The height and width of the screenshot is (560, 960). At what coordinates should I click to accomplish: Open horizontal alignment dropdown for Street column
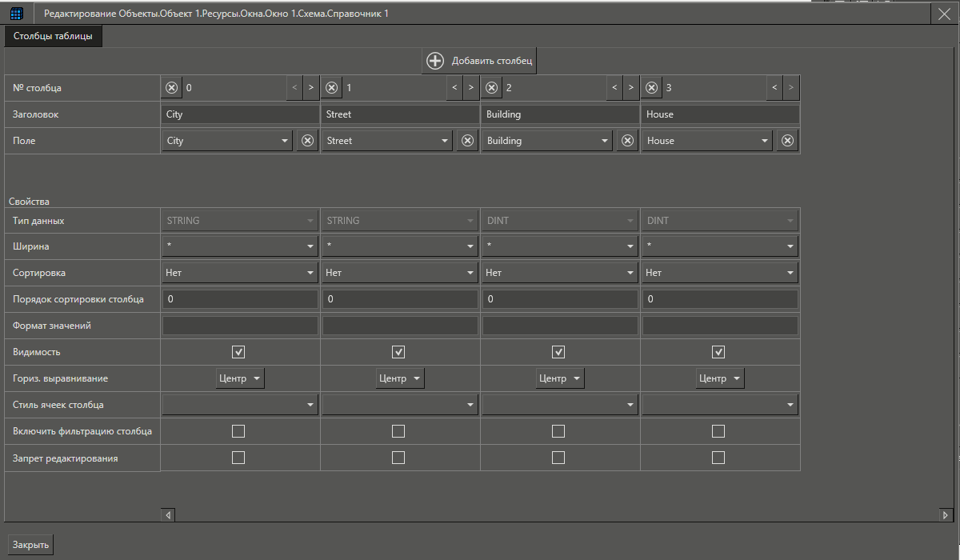[x=400, y=378]
